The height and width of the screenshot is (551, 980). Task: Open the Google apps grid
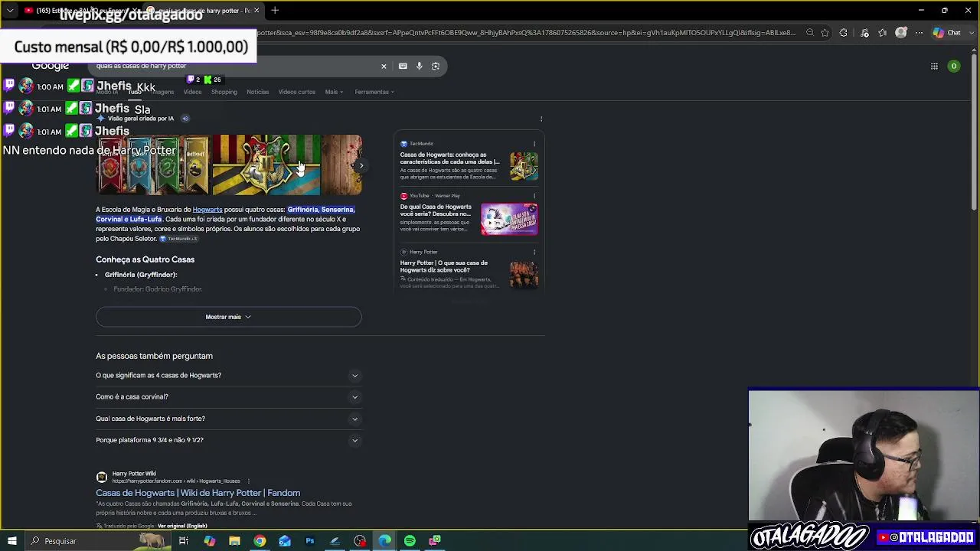(934, 67)
